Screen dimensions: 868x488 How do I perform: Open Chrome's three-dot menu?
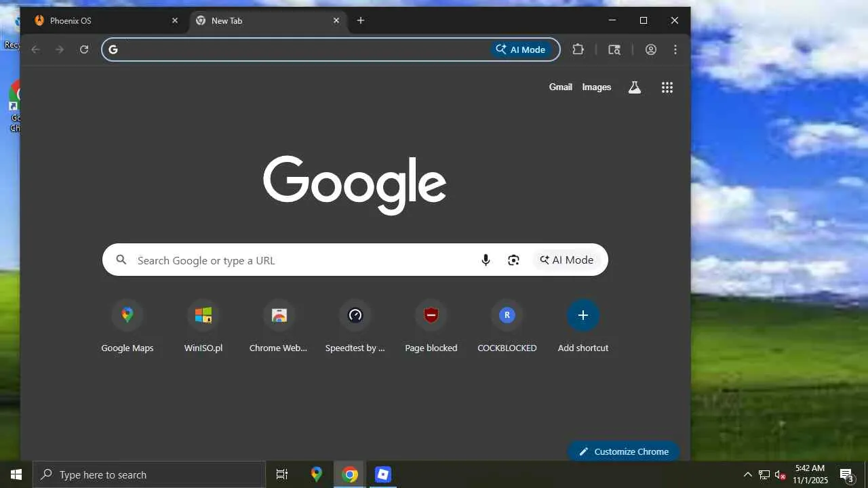(675, 49)
